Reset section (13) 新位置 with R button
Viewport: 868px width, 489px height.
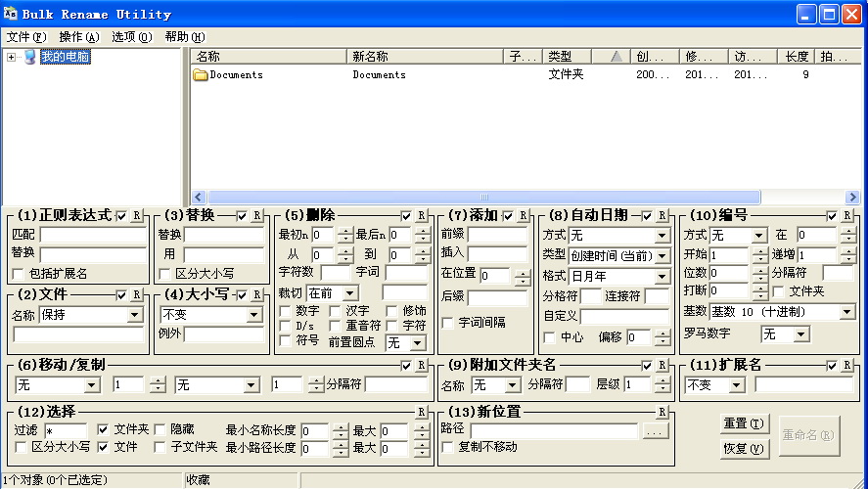pyautogui.click(x=662, y=412)
